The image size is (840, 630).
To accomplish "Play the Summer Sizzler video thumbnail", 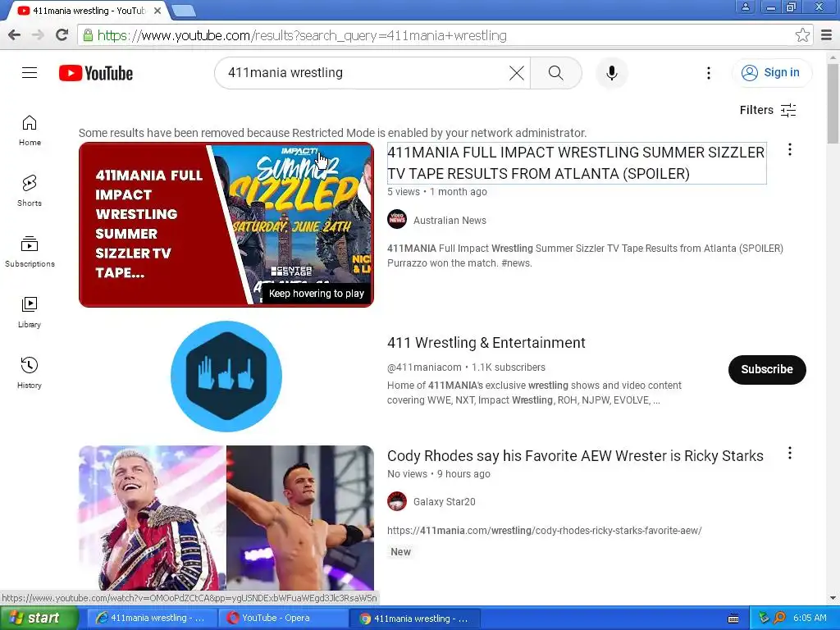I will coord(226,225).
